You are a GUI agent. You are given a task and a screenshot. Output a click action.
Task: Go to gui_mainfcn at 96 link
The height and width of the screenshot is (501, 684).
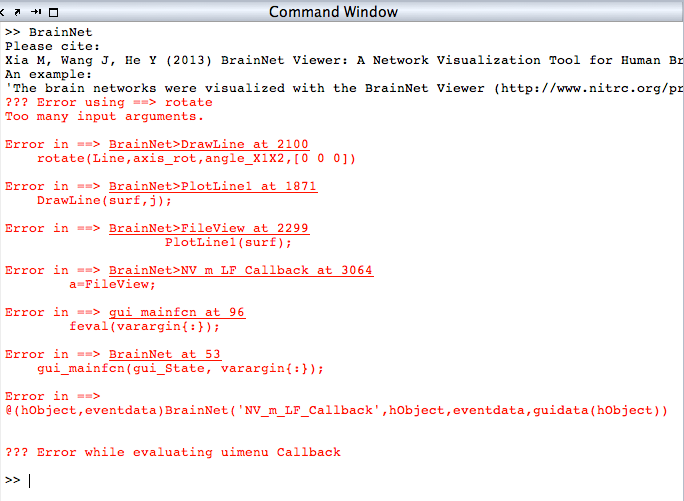(x=177, y=312)
